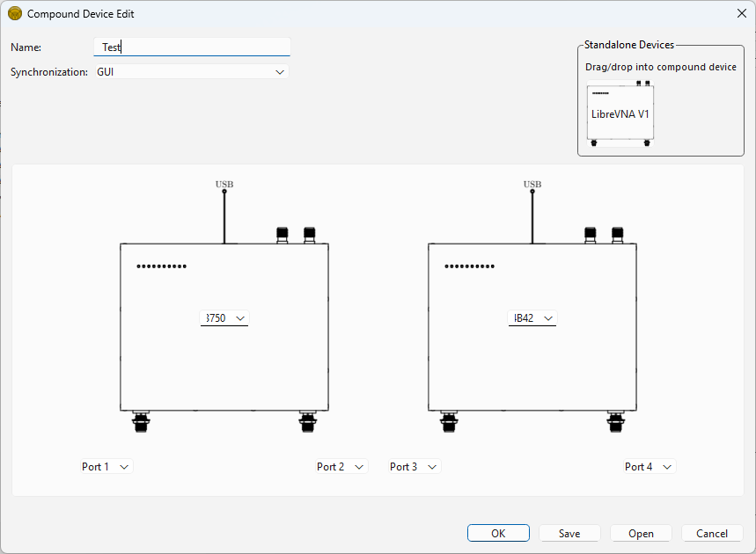Click the LibreVNA V1 standalone device thumbnail
756x554 pixels.
620,113
